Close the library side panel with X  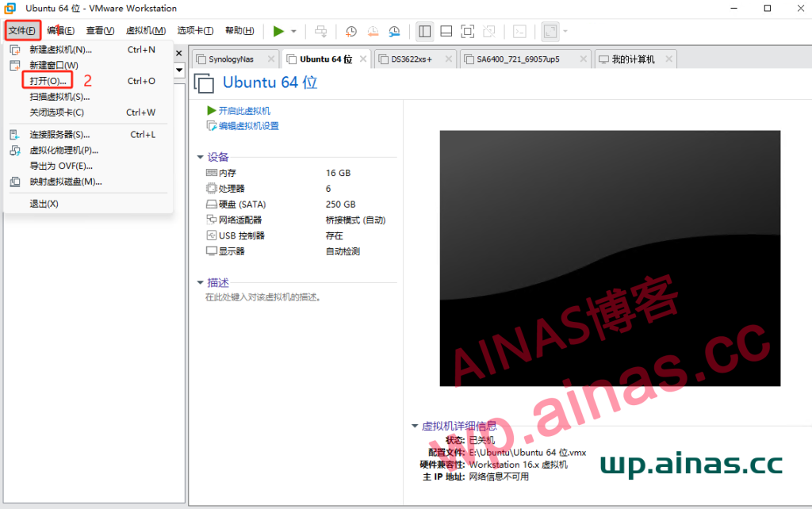click(179, 53)
